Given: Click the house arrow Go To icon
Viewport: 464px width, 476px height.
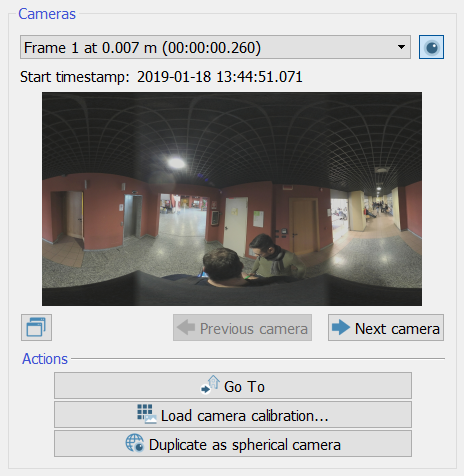Looking at the screenshot, I should pyautogui.click(x=210, y=385).
